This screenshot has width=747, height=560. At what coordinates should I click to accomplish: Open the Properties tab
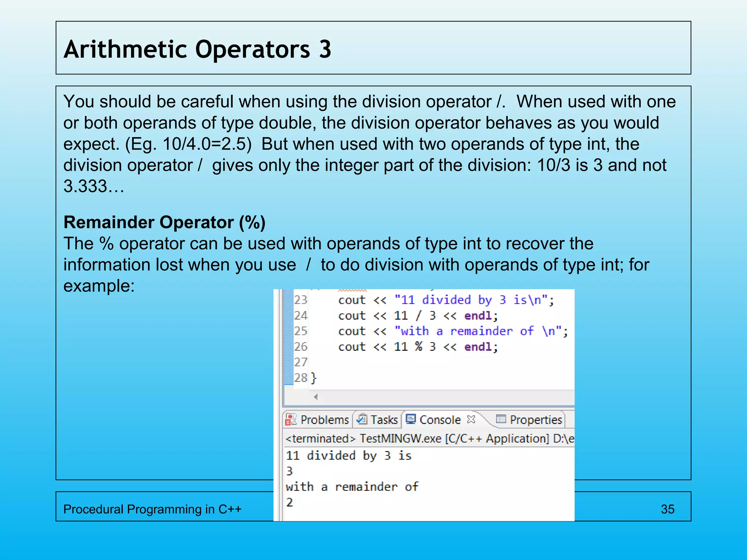pos(530,420)
